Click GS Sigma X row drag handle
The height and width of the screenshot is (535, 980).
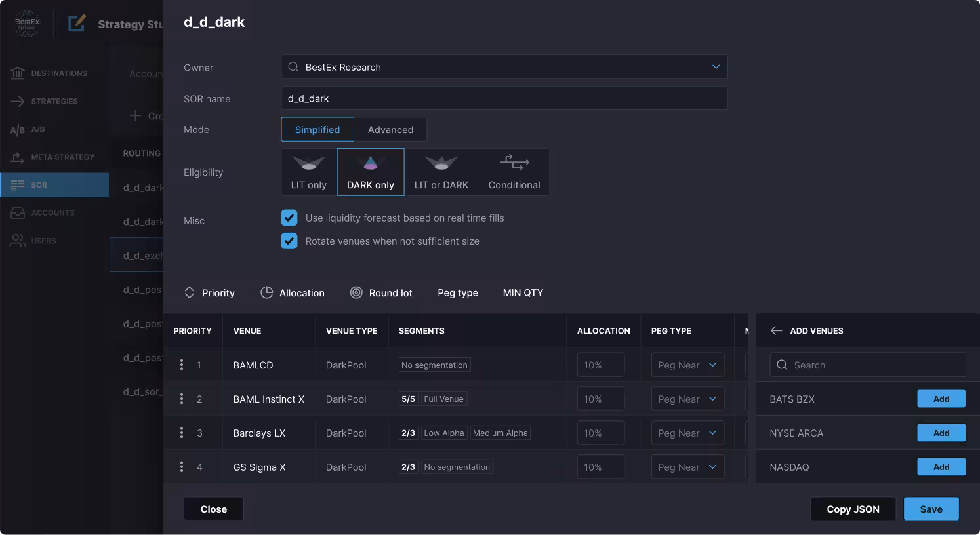point(182,467)
